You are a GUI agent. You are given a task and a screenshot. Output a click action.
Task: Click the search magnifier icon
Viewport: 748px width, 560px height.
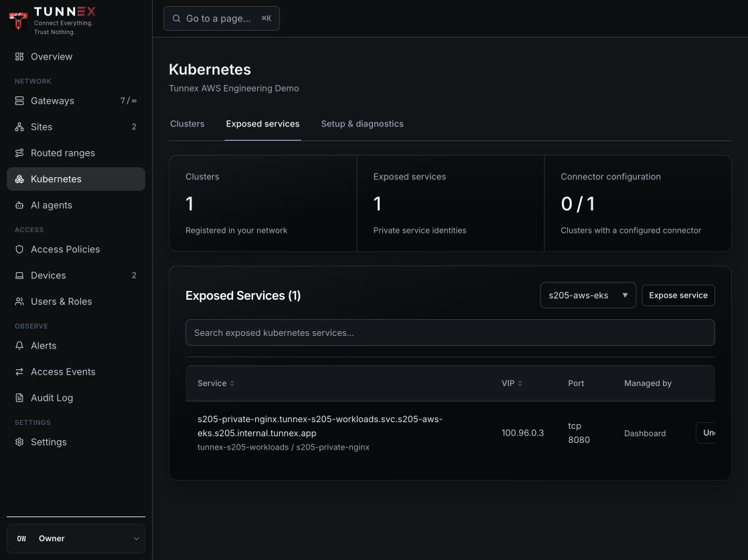(x=177, y=19)
